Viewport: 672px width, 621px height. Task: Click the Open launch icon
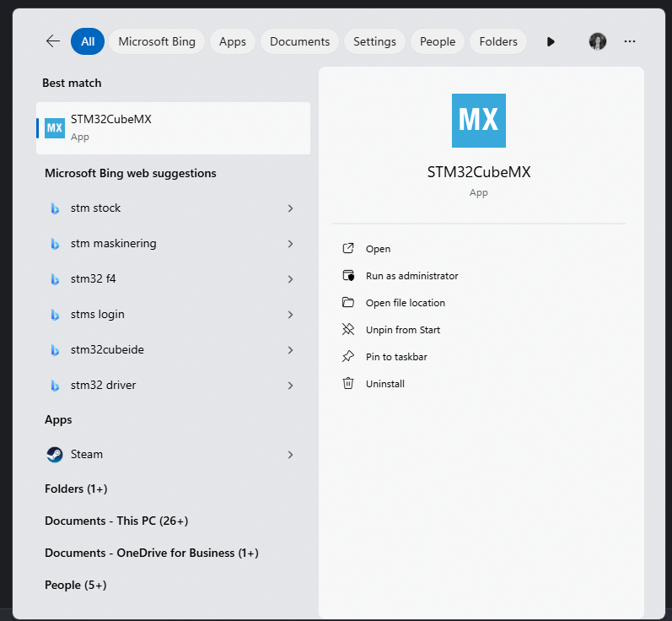coord(348,248)
